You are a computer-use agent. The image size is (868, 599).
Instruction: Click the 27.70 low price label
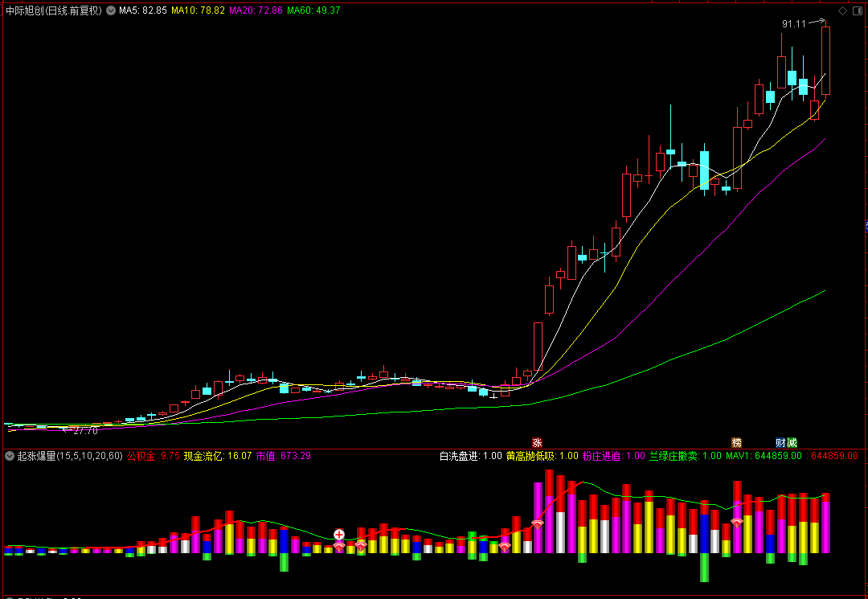pos(85,431)
